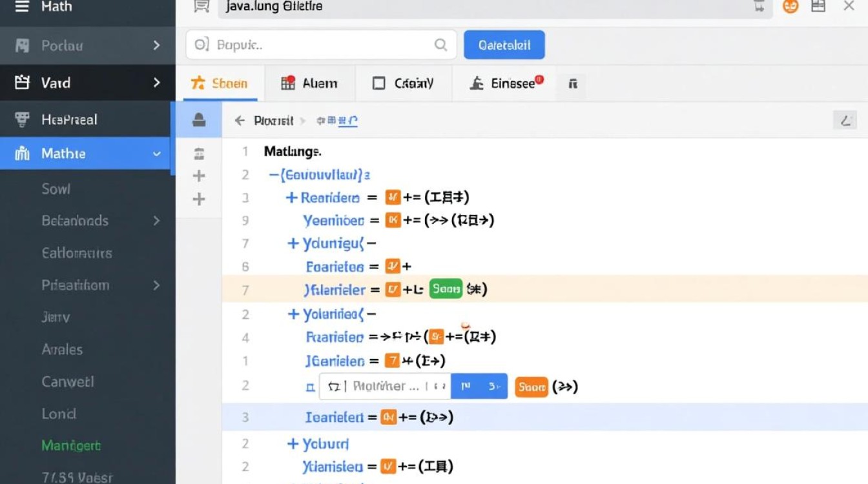This screenshot has width=868, height=484.
Task: Toggle orange checkbox on Yeennibec line
Action: point(393,221)
